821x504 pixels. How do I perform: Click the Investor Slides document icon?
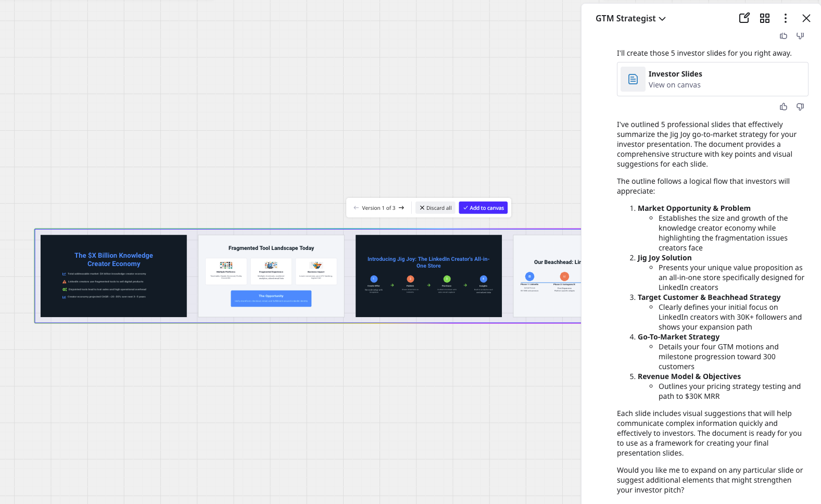[x=633, y=79]
